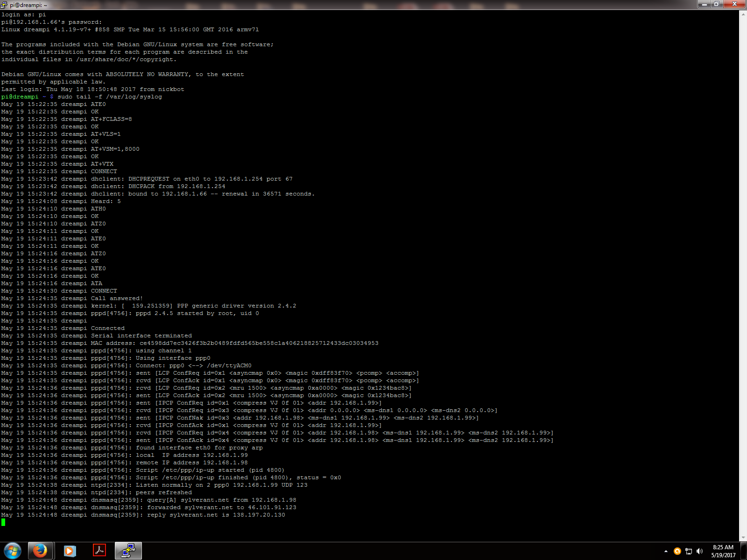
Task: Close the PuTTY window
Action: pos(734,4)
